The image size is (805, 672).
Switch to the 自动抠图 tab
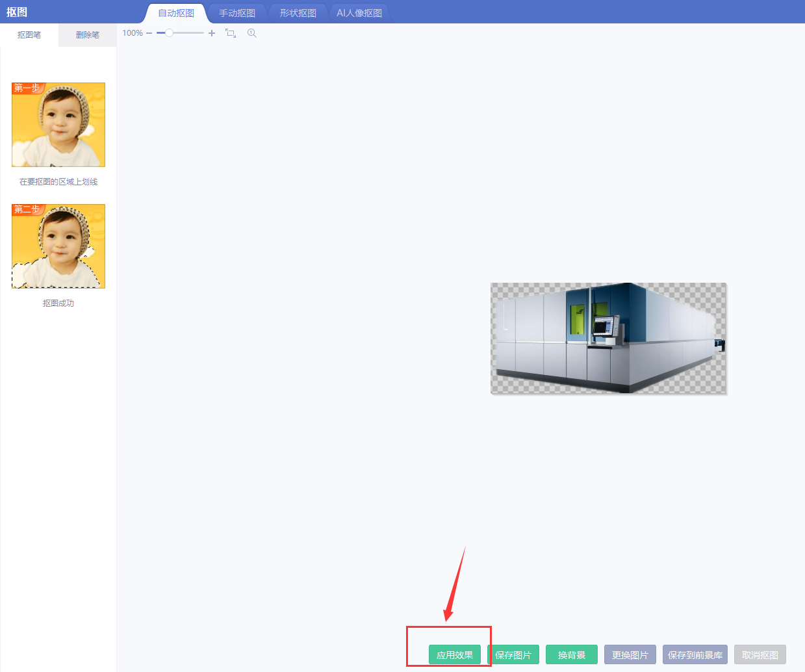[x=176, y=13]
